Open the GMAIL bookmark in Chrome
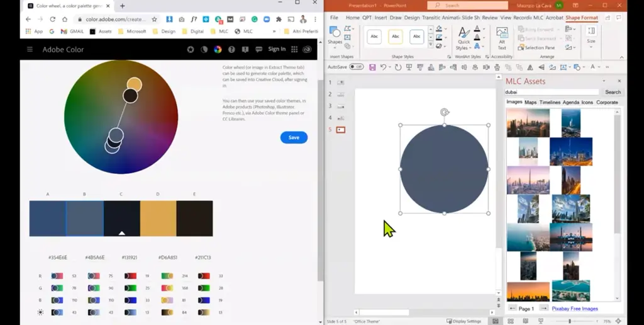The width and height of the screenshot is (644, 325). pos(72,31)
